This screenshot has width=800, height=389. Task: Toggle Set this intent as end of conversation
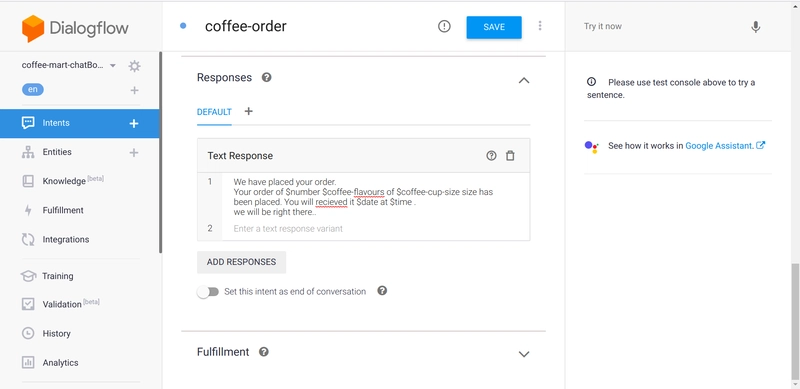coord(208,292)
